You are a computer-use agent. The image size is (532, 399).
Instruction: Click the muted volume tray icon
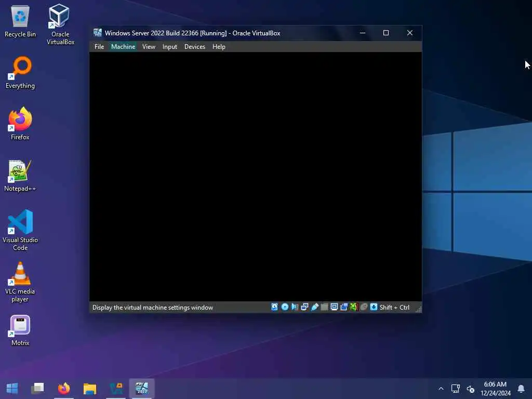coord(470,389)
